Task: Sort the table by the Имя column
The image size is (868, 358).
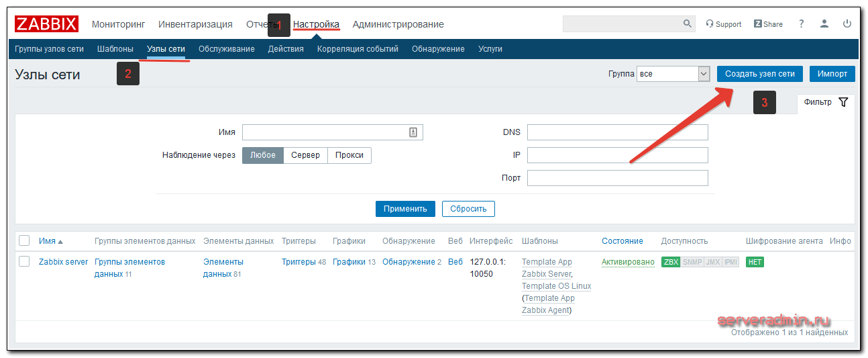Action: coord(50,240)
